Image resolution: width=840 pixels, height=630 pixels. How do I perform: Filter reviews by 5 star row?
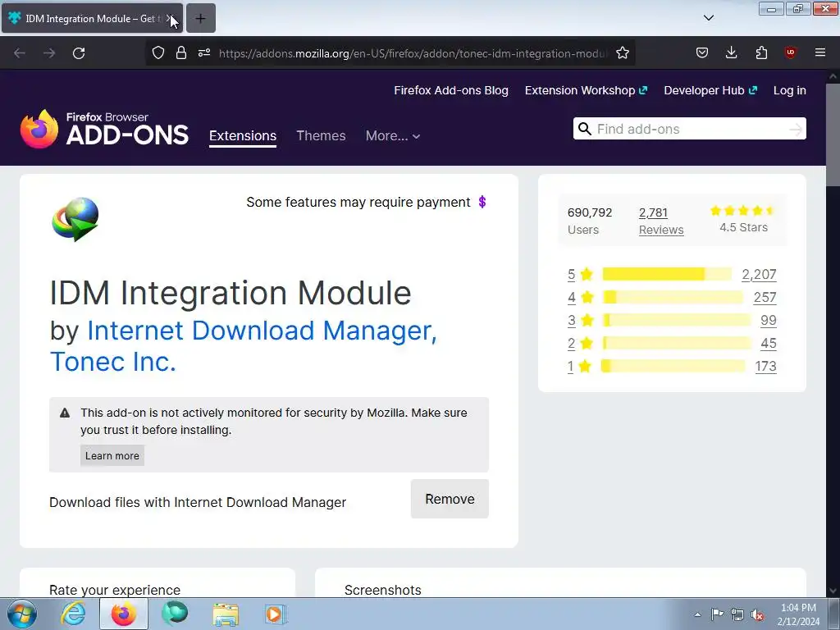tap(672, 274)
